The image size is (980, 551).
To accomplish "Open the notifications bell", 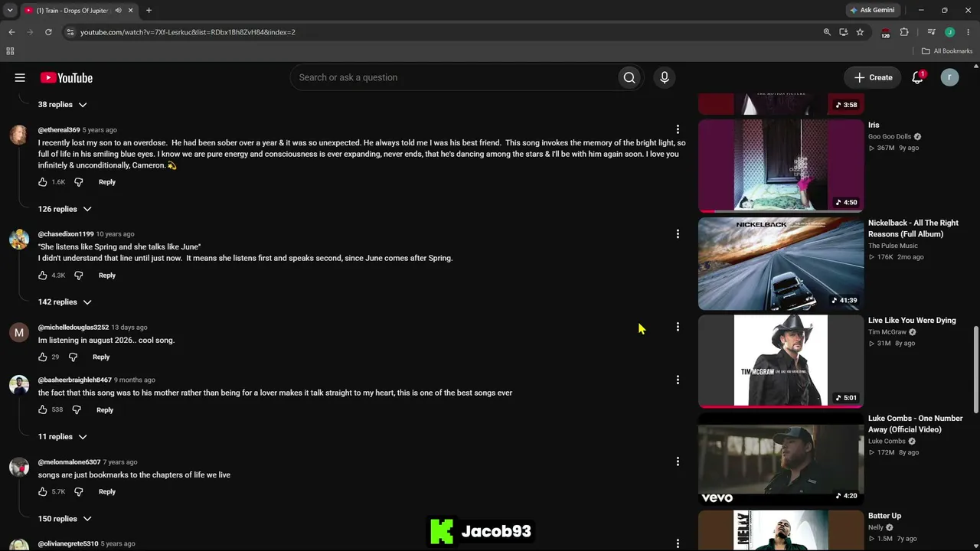I will point(917,77).
